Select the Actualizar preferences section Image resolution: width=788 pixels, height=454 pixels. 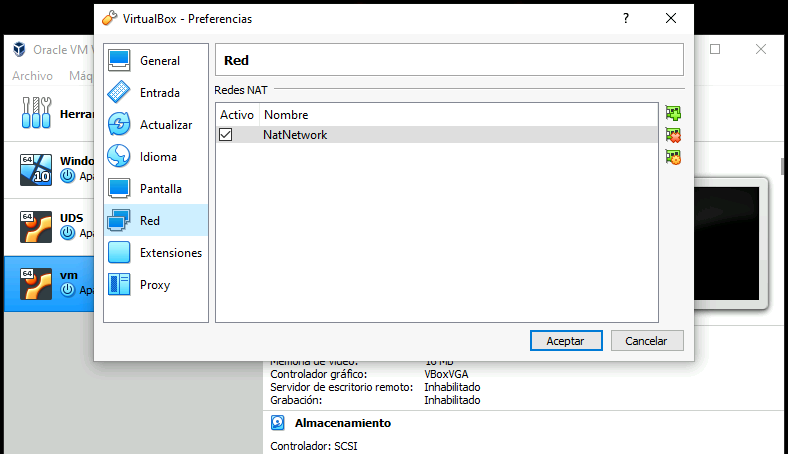(156, 125)
